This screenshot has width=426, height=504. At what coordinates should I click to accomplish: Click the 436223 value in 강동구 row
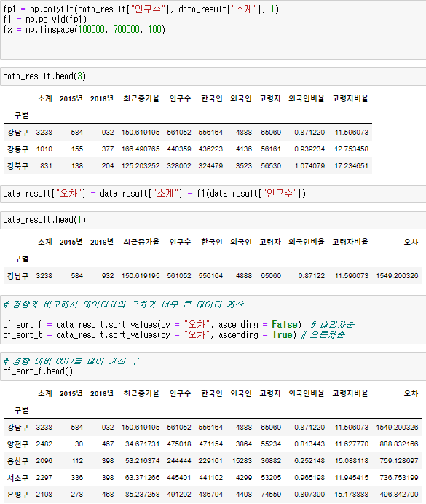[210, 149]
